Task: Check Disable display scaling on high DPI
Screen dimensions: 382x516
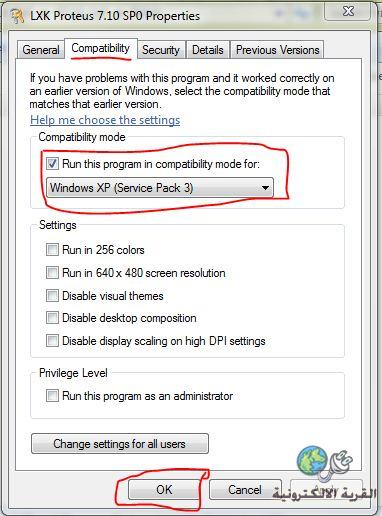Action: 52,341
